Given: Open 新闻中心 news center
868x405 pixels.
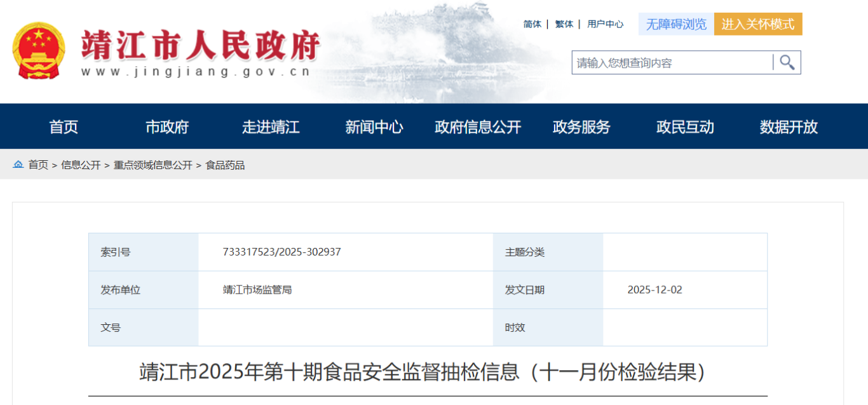Looking at the screenshot, I should (374, 127).
